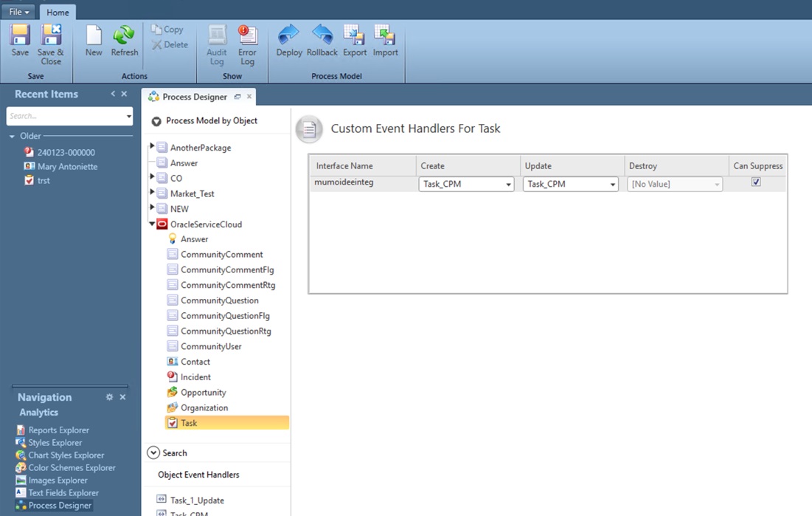Collapse the Older group

tap(12, 137)
